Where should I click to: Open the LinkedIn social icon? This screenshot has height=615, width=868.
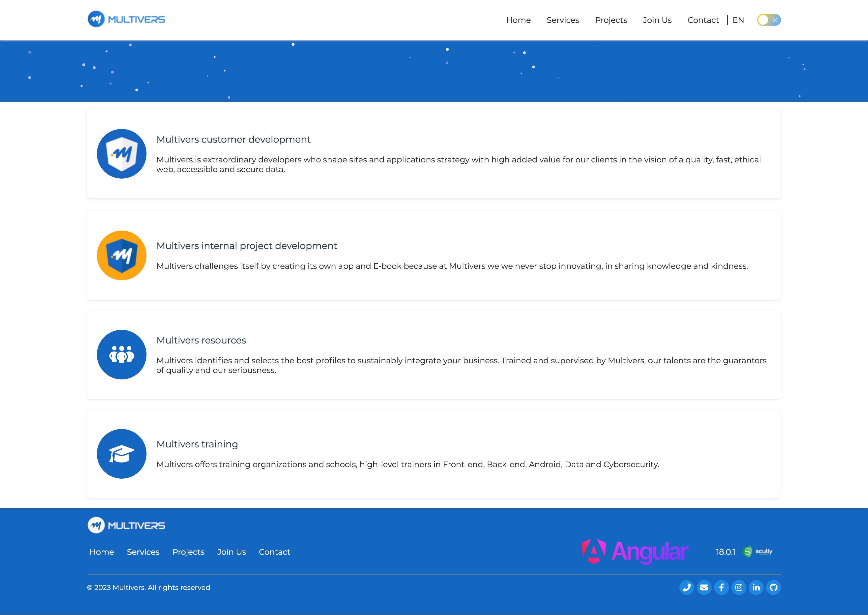click(756, 587)
